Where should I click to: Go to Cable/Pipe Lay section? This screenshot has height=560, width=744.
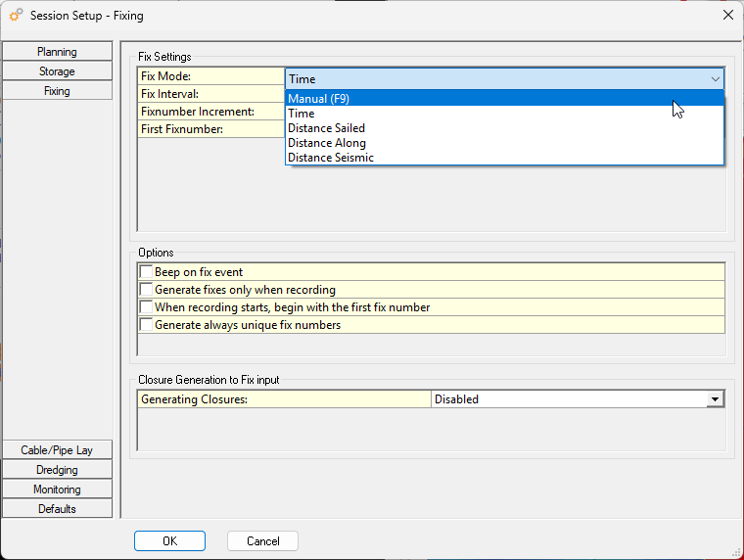[x=57, y=450]
